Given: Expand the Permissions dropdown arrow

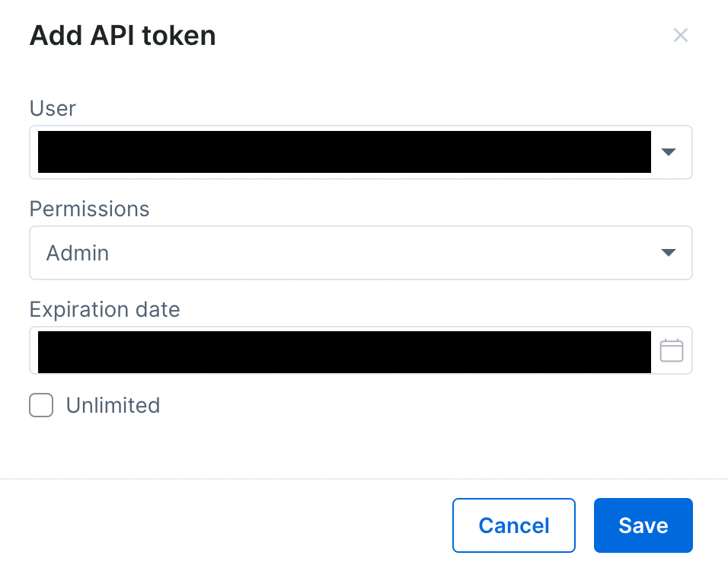Looking at the screenshot, I should [x=668, y=253].
